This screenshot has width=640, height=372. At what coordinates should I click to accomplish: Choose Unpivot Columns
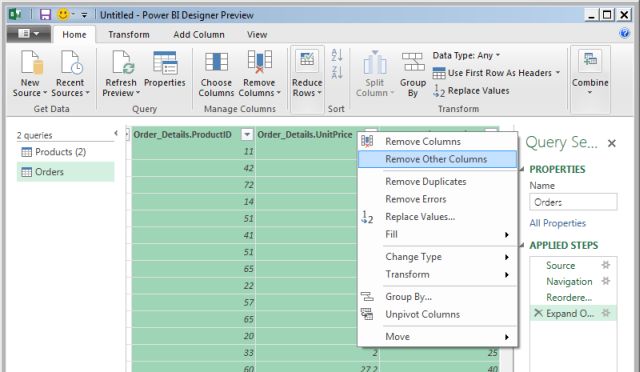(x=438, y=314)
